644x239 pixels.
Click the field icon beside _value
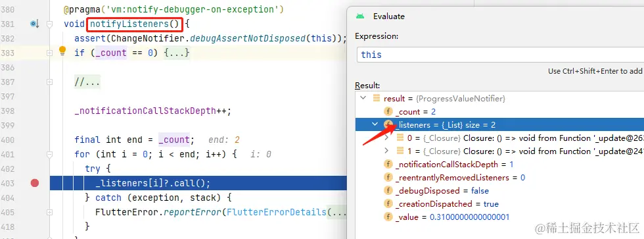[388, 217]
